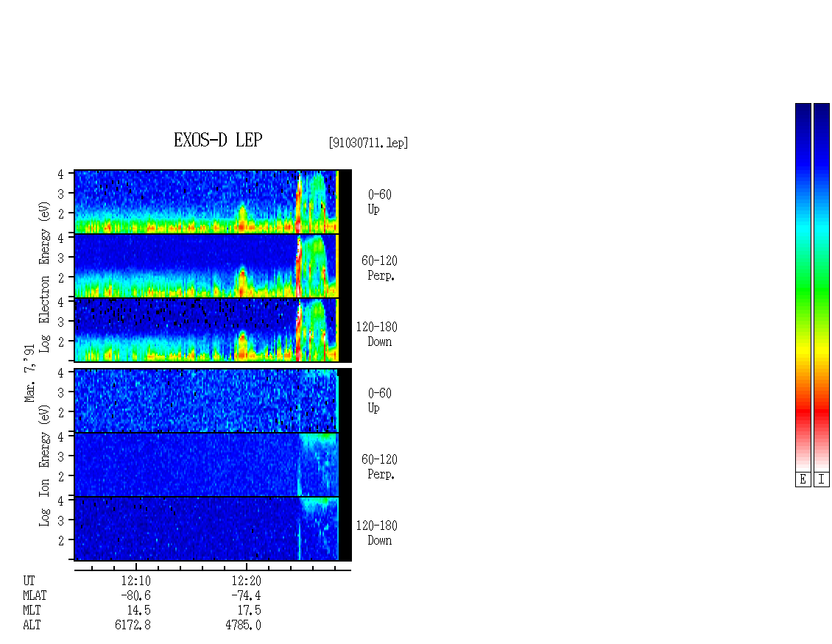Click the MLT row label
The height and width of the screenshot is (644, 832).
coord(32,611)
